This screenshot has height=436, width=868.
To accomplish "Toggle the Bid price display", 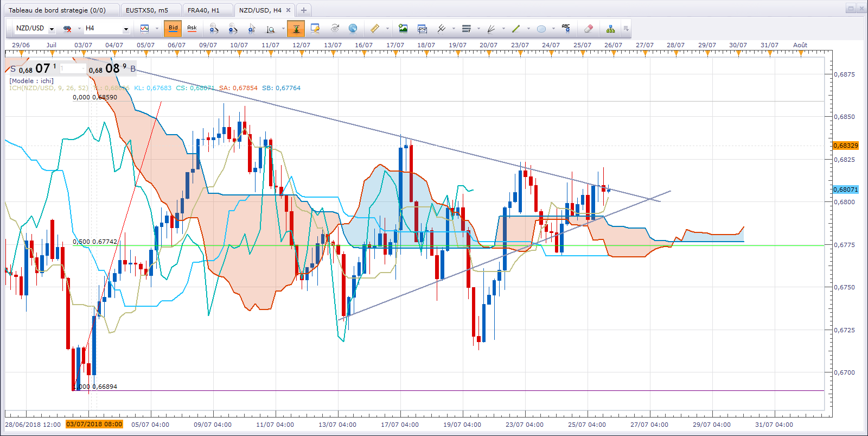I will (173, 28).
